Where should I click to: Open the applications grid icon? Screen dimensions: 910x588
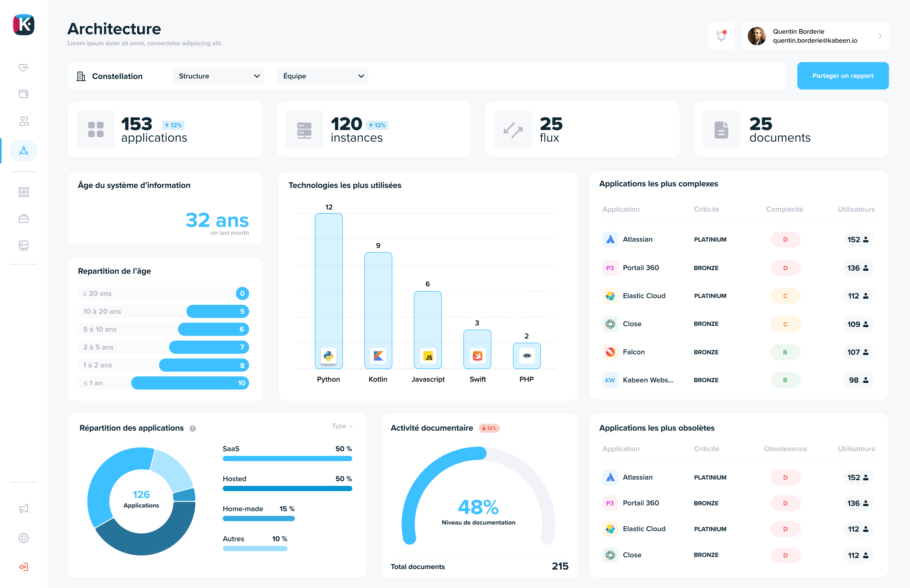pyautogui.click(x=23, y=192)
